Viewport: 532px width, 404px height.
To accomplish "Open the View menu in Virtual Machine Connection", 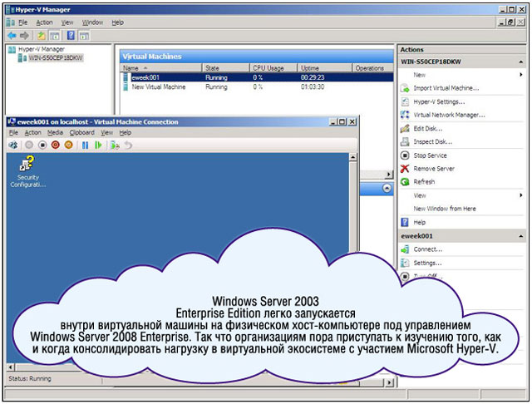I will 107,133.
